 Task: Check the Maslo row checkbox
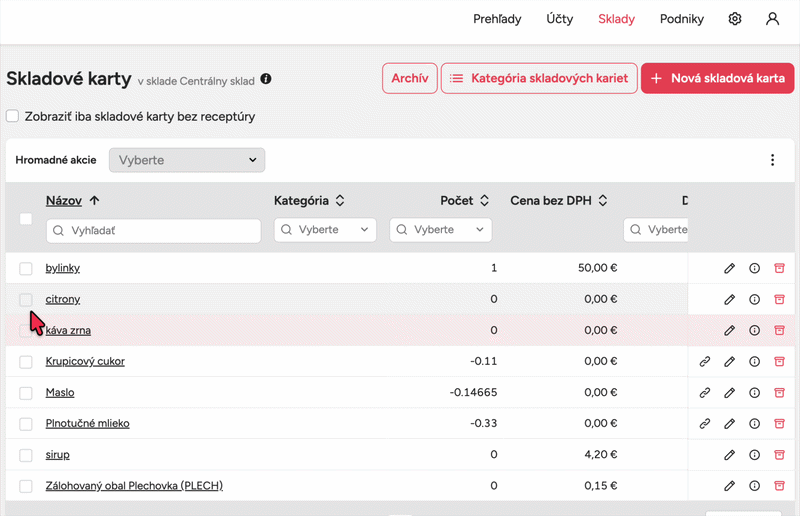click(26, 393)
